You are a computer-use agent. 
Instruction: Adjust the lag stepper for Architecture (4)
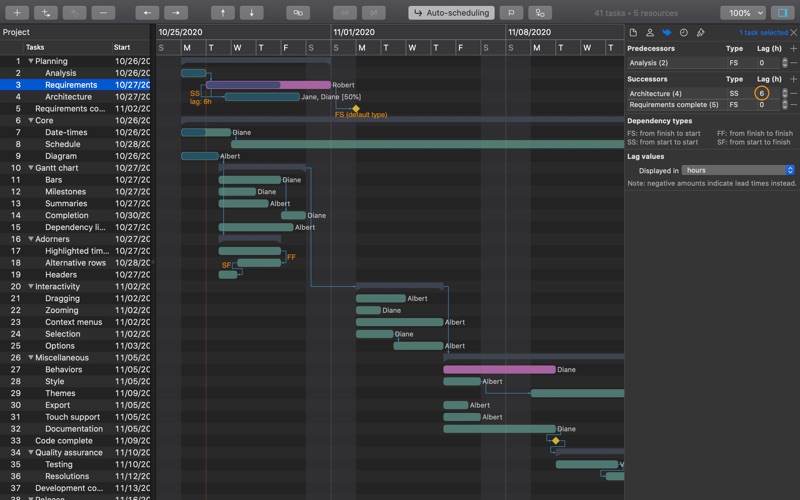click(x=785, y=93)
